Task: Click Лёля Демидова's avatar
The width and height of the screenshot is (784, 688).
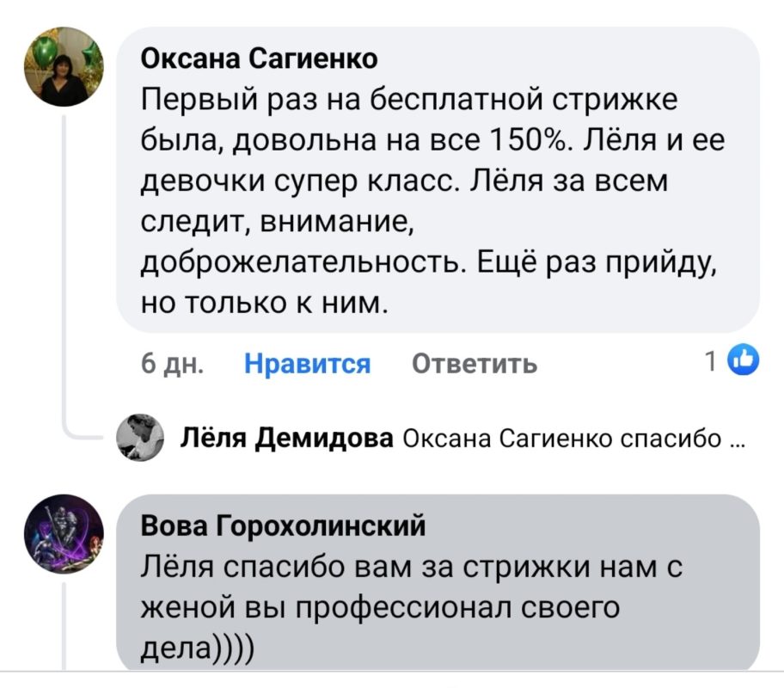Action: pyautogui.click(x=142, y=439)
